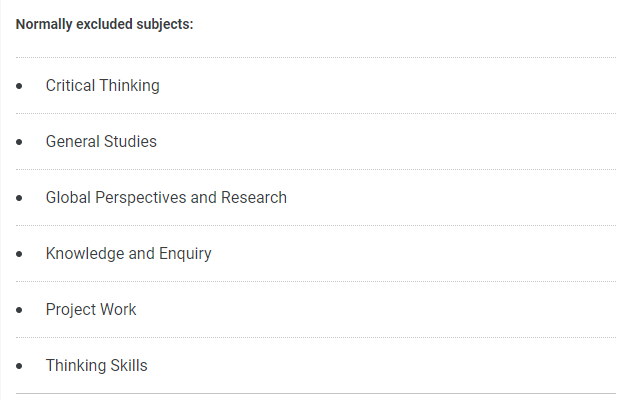Select the bullet next to Thinking Skills
The width and height of the screenshot is (631, 400).
[19, 366]
